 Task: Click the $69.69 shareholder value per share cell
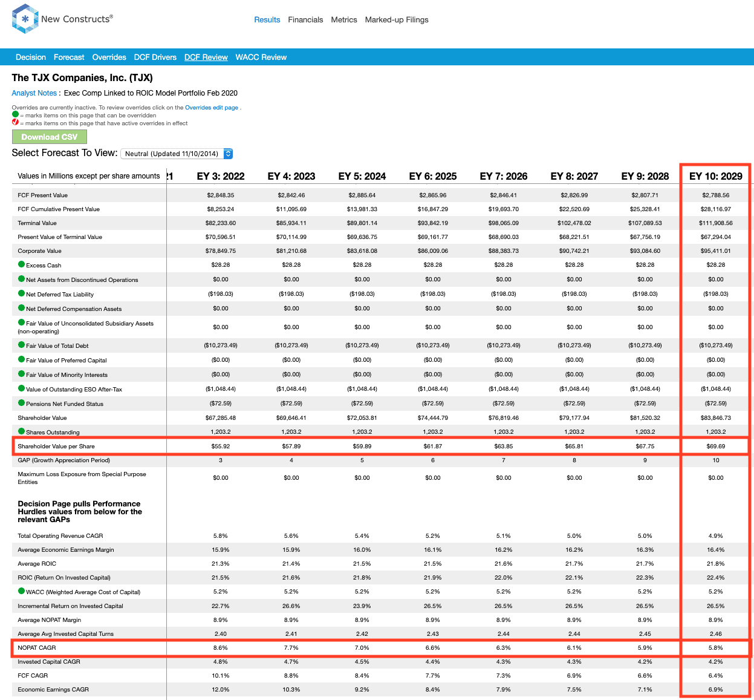point(716,446)
